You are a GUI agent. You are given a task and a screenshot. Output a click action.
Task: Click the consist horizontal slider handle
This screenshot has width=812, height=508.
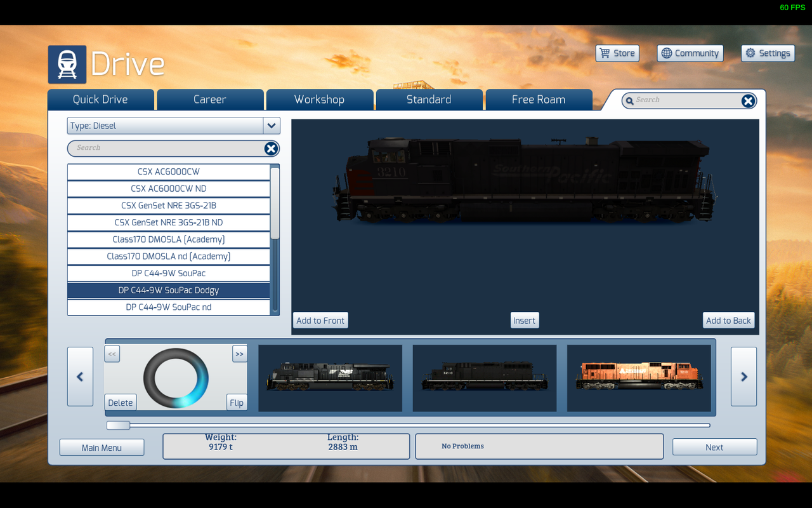(118, 425)
